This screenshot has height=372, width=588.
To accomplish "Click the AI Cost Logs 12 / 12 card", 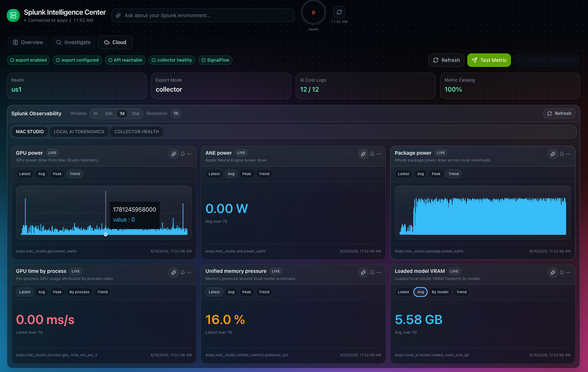I will [365, 86].
